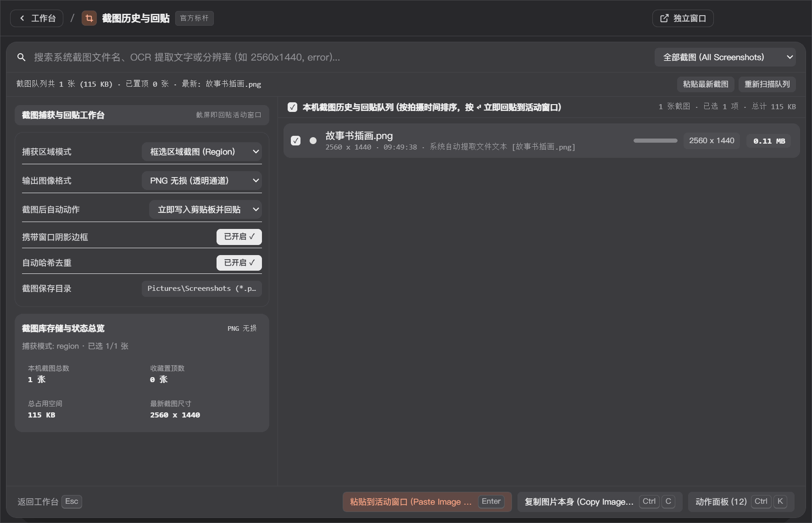The image size is (812, 523).
Task: Click the 2560 x 1440 resolution badge
Action: click(x=712, y=141)
